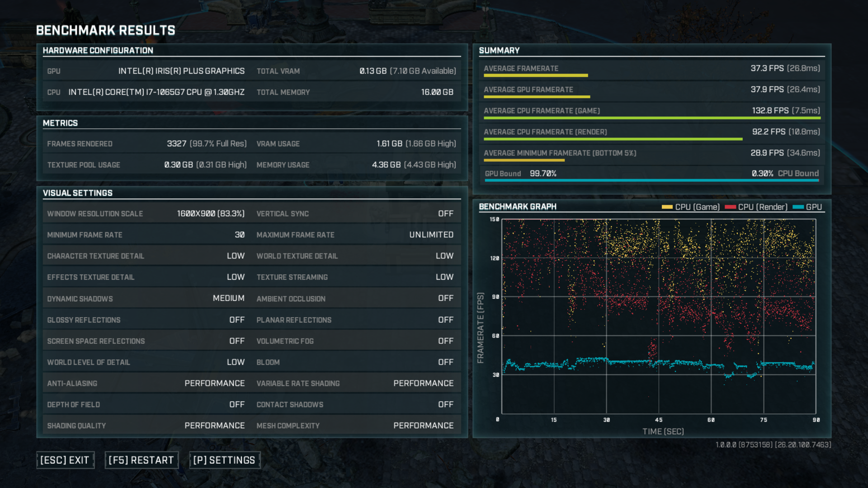This screenshot has height=488, width=868.
Task: Select Dynamic Shadows MEDIUM value
Action: pyautogui.click(x=228, y=298)
